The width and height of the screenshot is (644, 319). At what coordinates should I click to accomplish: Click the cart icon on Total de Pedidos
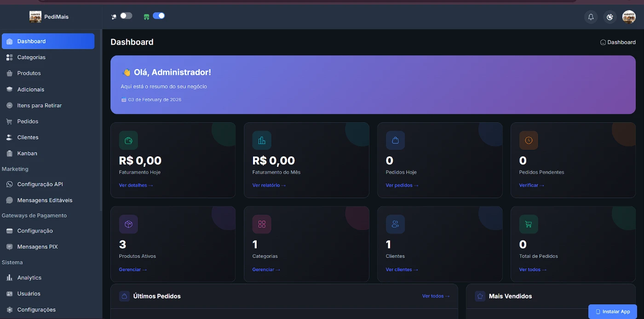click(x=529, y=224)
